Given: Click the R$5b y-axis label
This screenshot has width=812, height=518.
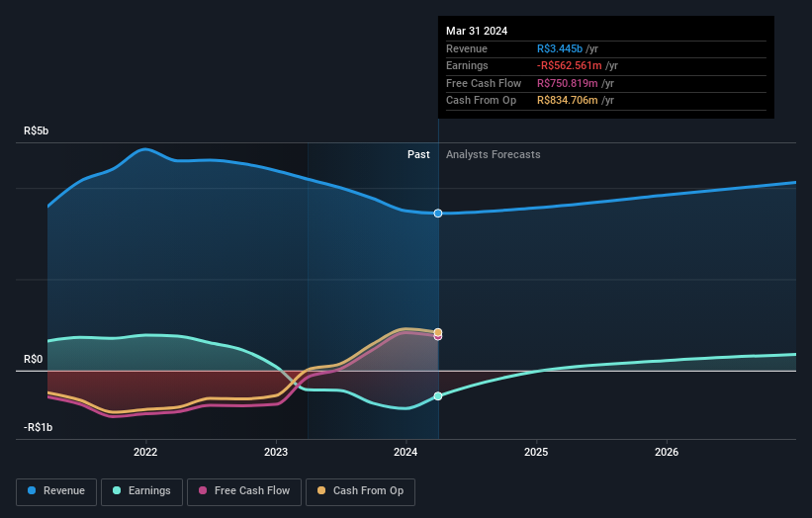Looking at the screenshot, I should [37, 130].
